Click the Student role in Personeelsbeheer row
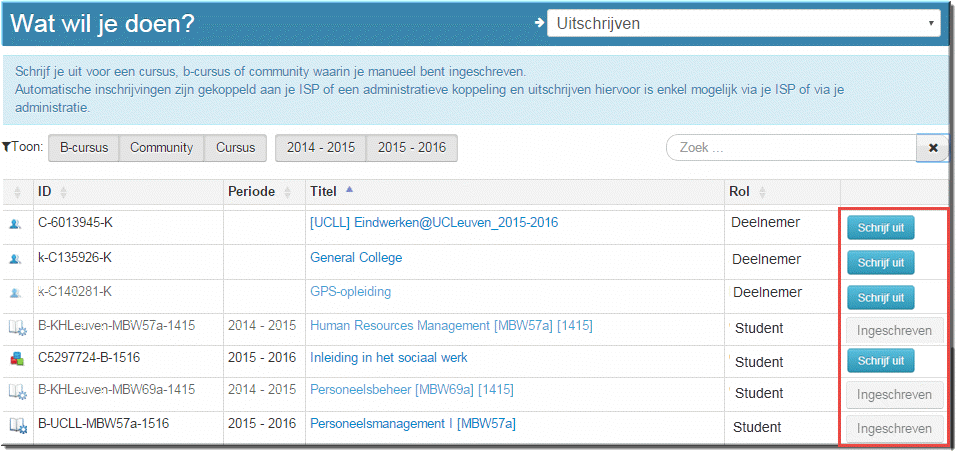 [759, 394]
